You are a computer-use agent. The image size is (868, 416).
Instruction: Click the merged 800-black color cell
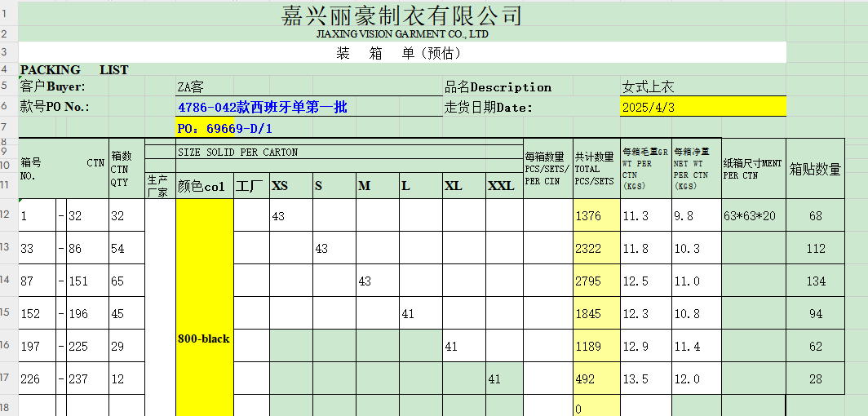coord(204,339)
